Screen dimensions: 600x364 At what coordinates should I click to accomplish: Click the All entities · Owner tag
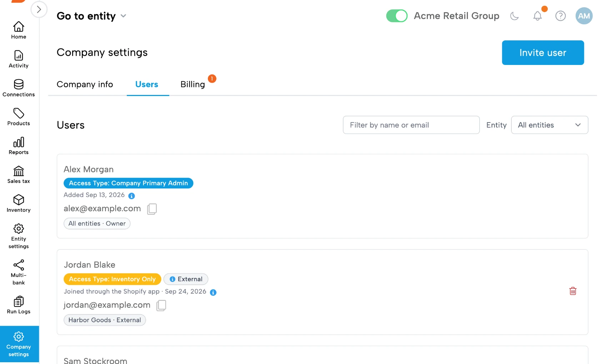(97, 223)
